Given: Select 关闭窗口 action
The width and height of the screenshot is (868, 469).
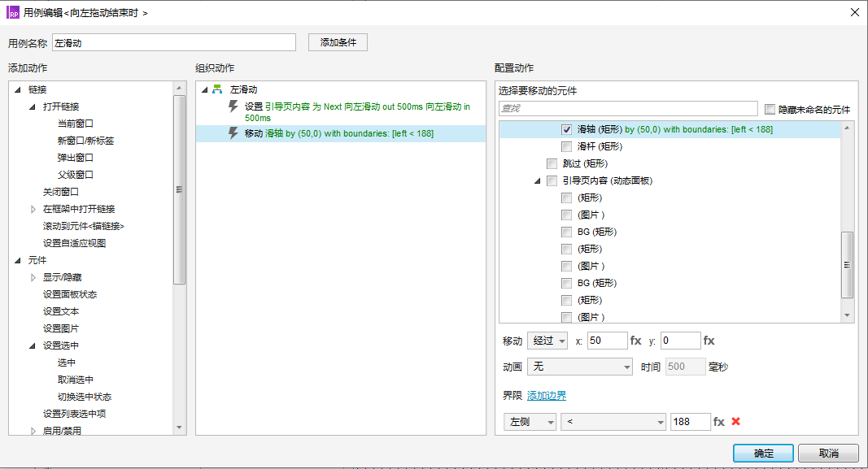Looking at the screenshot, I should (x=61, y=192).
